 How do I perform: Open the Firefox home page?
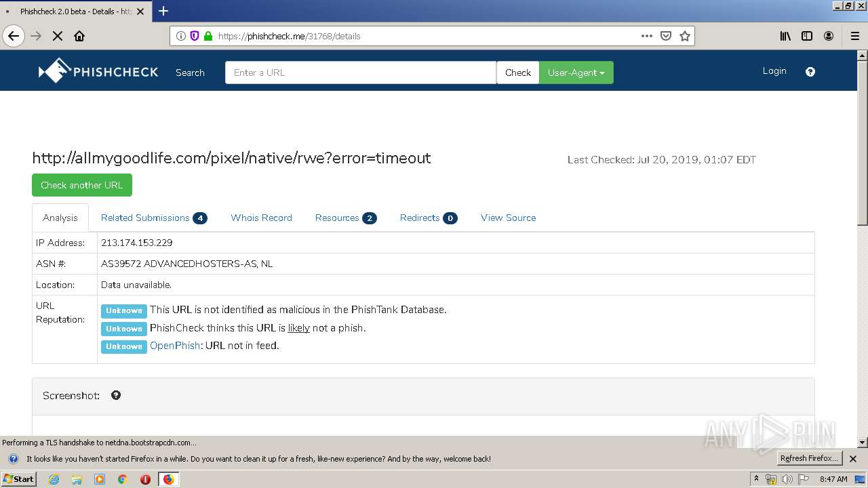pos(79,36)
